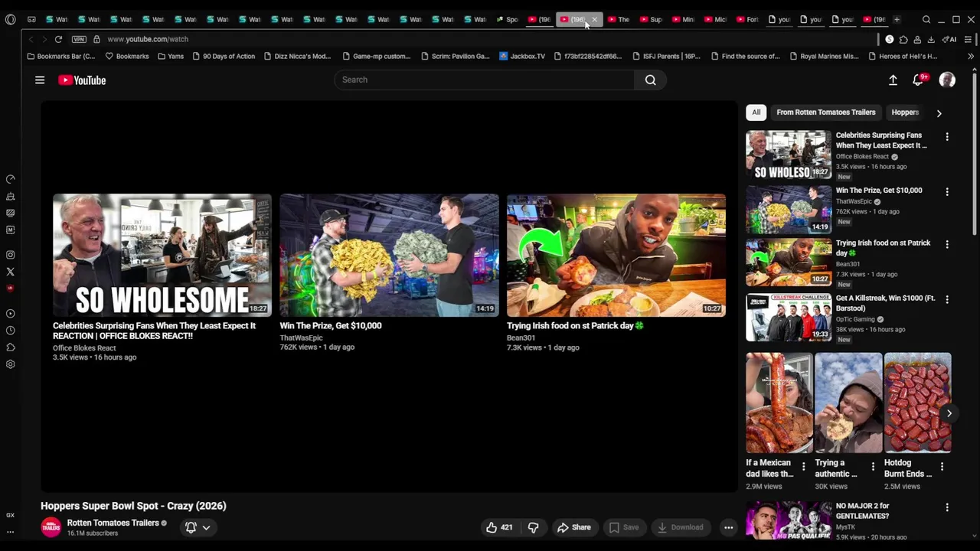The image size is (980, 551).
Task: Open the Jackbox.TV bookmark
Action: pyautogui.click(x=522, y=56)
